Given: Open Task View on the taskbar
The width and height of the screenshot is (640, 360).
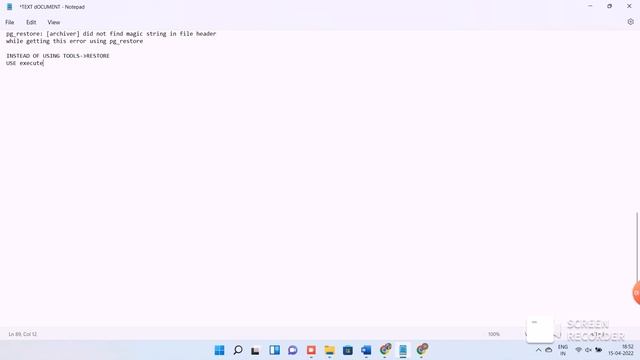Looking at the screenshot, I should (x=256, y=350).
